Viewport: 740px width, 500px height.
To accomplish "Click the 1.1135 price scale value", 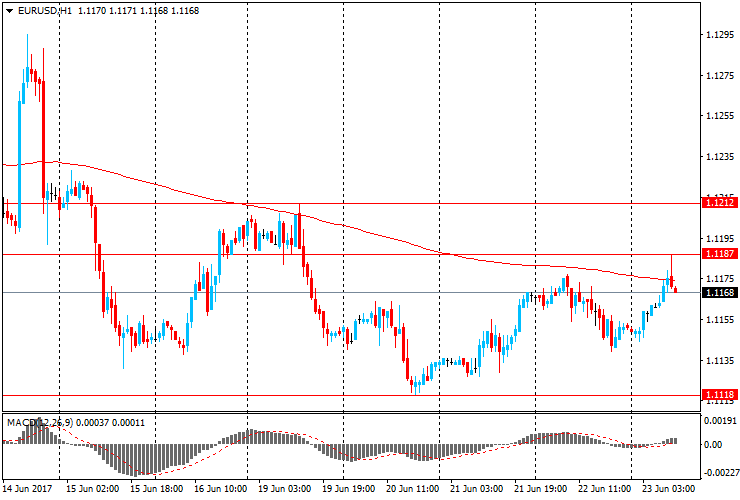I will tap(720, 361).
